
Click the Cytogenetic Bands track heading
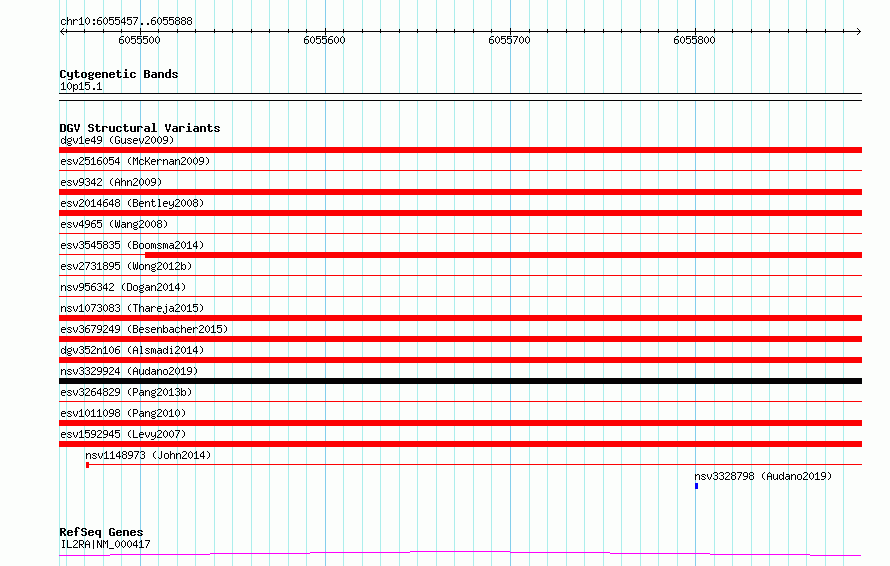coord(119,74)
